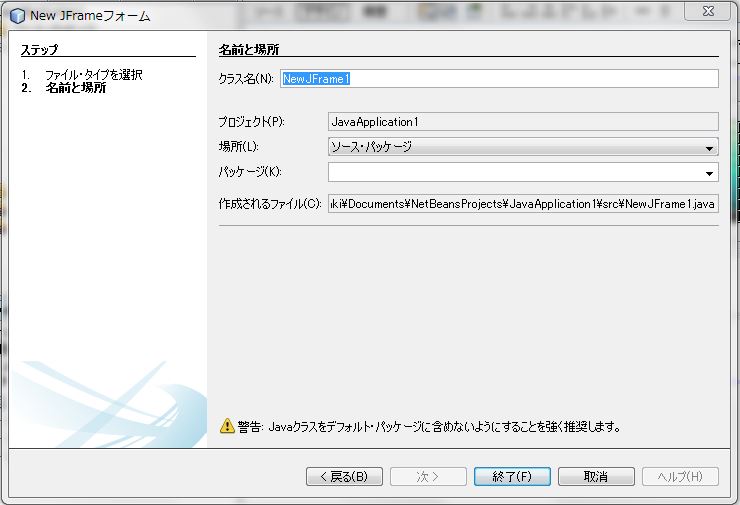Expand the package combo box arrow
Viewport: 740px width, 505px height.
[709, 172]
